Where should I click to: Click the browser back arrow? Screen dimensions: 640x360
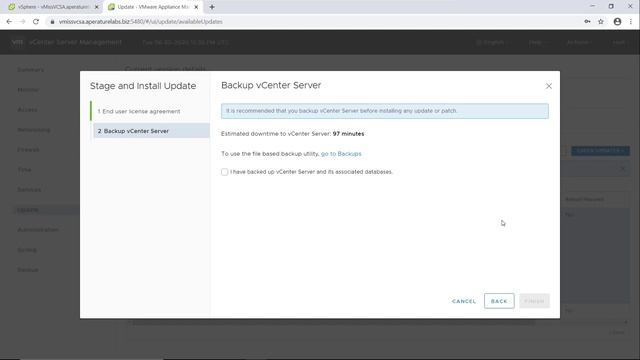[9, 22]
